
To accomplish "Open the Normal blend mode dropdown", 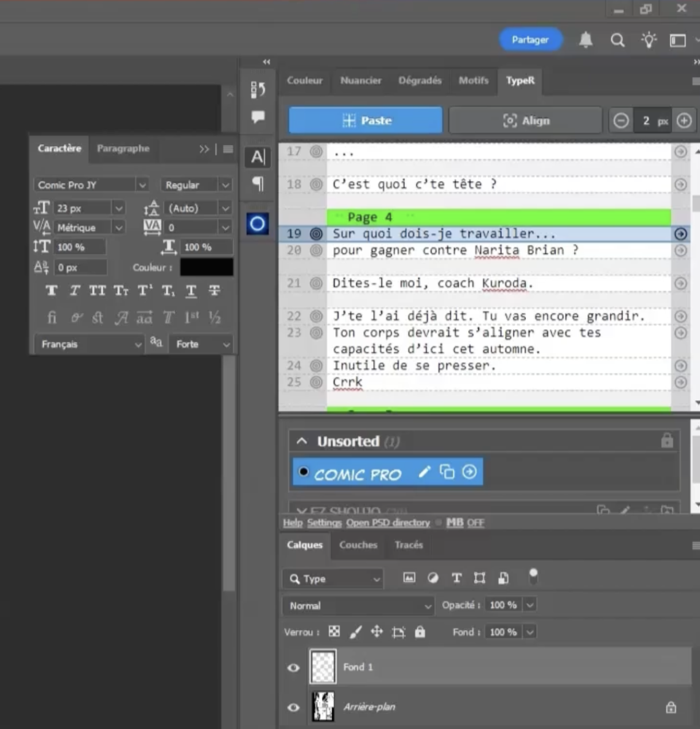I will point(358,605).
